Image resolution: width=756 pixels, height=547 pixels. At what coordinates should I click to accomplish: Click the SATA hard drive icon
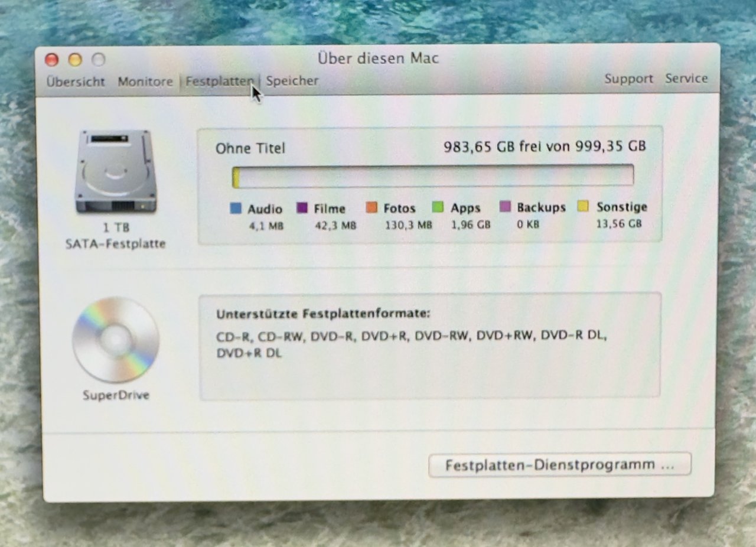(116, 172)
